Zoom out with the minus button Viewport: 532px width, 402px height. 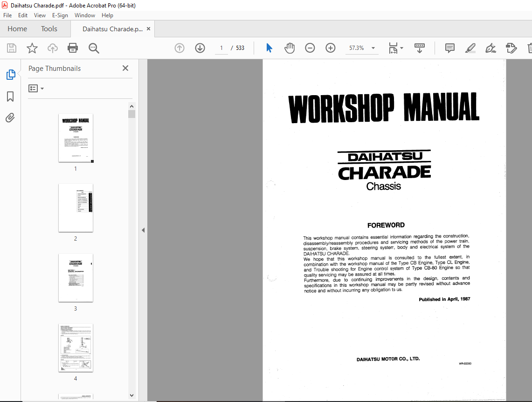click(x=310, y=48)
